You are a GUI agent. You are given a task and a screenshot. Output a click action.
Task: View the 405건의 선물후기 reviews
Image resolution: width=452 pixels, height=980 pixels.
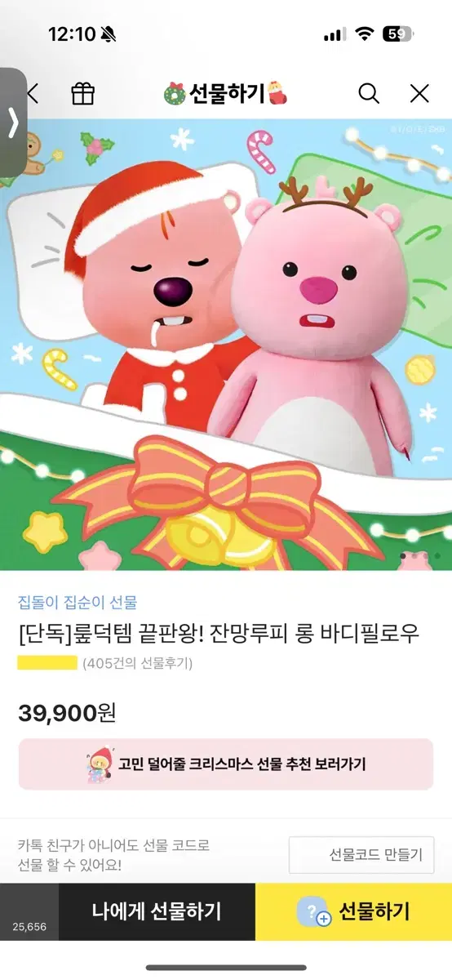tap(138, 663)
